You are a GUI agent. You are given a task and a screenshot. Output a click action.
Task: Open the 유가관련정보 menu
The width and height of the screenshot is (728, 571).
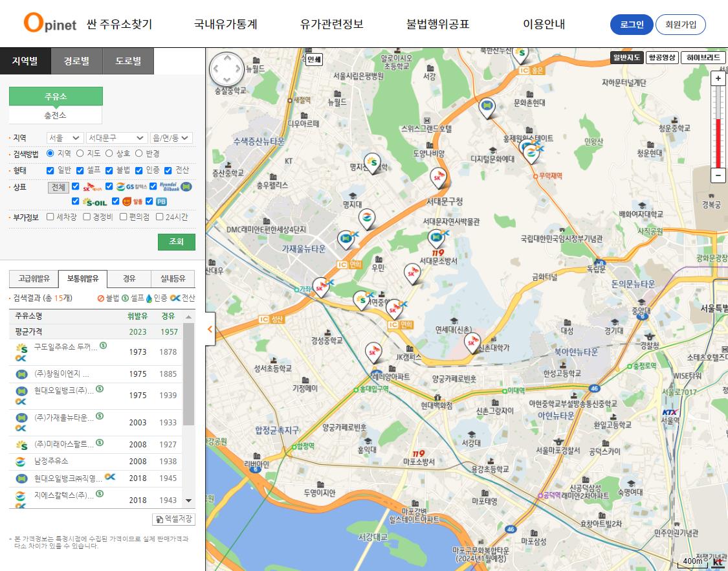(x=331, y=24)
